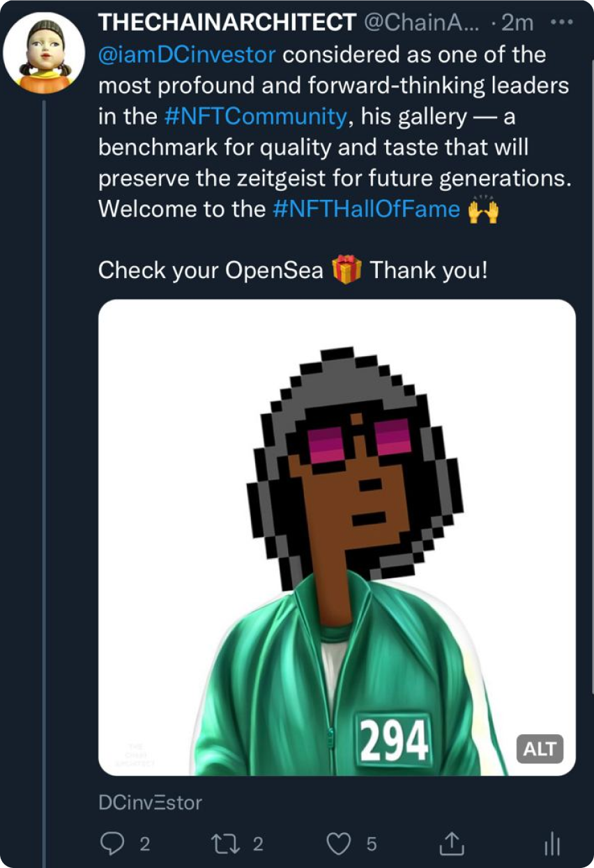Click the like count number 5
Viewport: 594px width, 868px height.
tap(372, 844)
